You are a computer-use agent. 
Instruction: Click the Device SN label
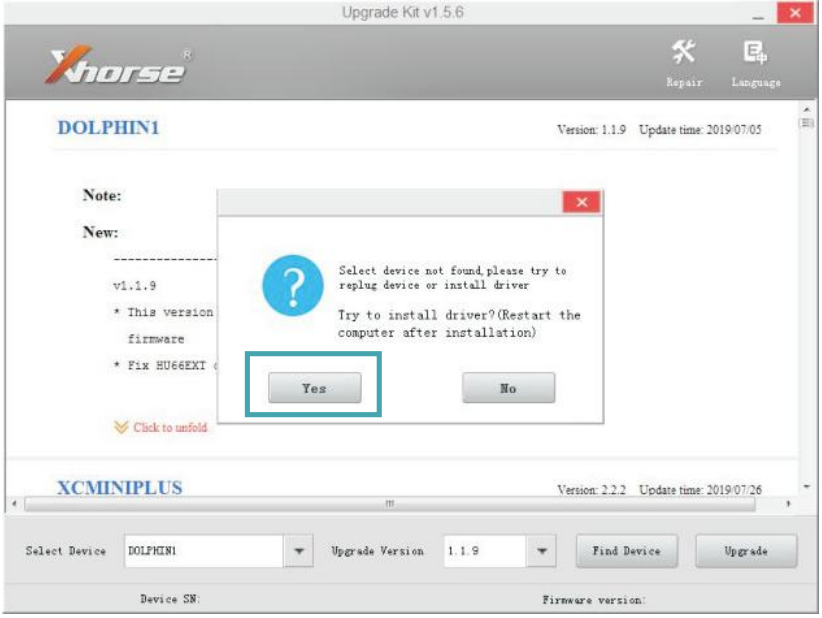(170, 599)
